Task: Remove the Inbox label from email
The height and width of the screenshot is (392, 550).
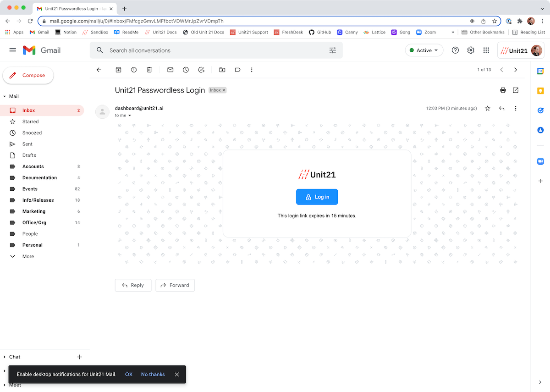Action: (x=224, y=90)
